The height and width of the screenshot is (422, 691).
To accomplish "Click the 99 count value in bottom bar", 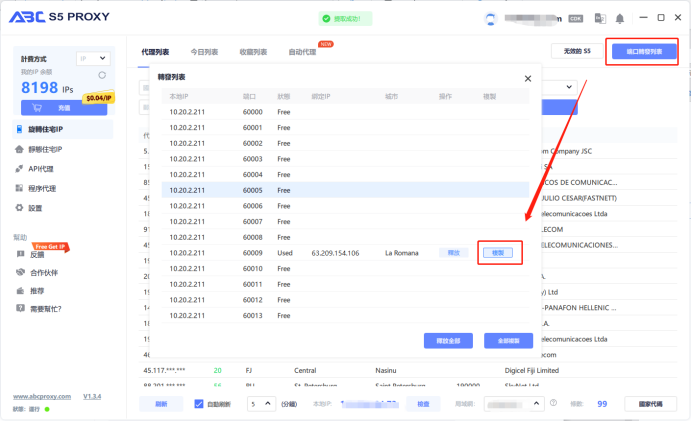I will coord(602,404).
